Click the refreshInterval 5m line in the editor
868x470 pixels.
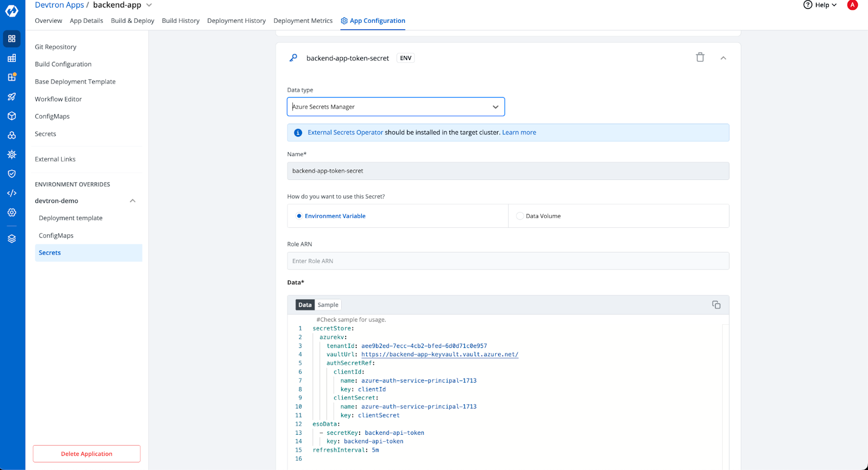click(x=346, y=450)
